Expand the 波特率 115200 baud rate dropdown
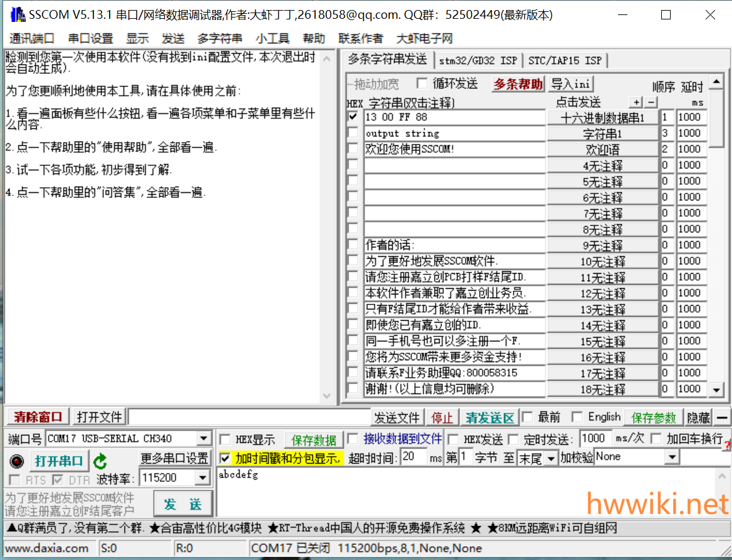This screenshot has width=732, height=560. (x=202, y=478)
